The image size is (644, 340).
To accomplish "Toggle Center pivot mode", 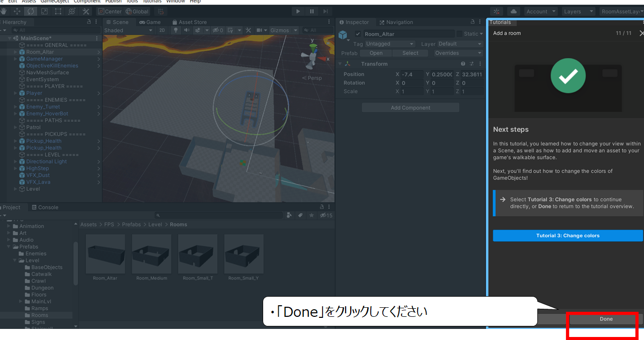I will (110, 11).
